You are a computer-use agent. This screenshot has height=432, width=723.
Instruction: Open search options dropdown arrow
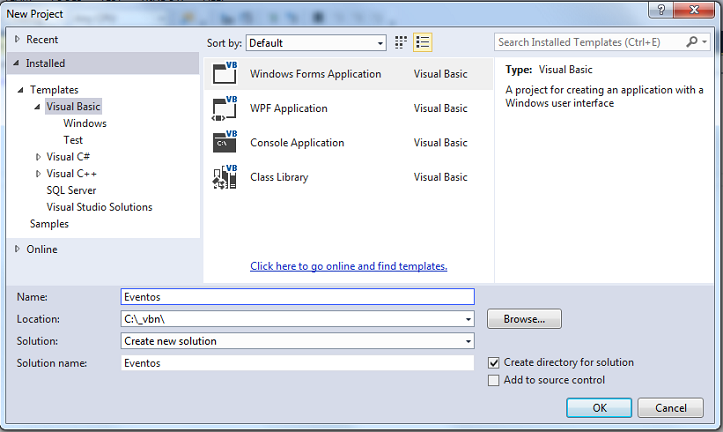click(x=705, y=42)
